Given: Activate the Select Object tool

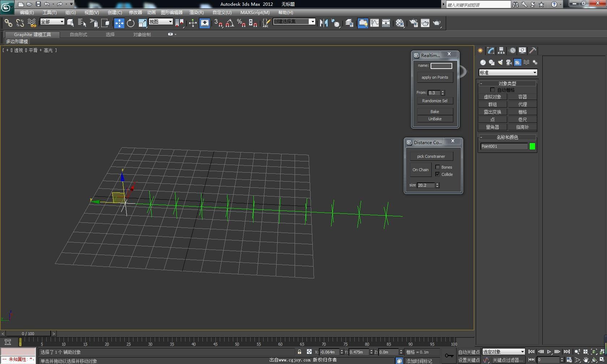Looking at the screenshot, I should 70,23.
